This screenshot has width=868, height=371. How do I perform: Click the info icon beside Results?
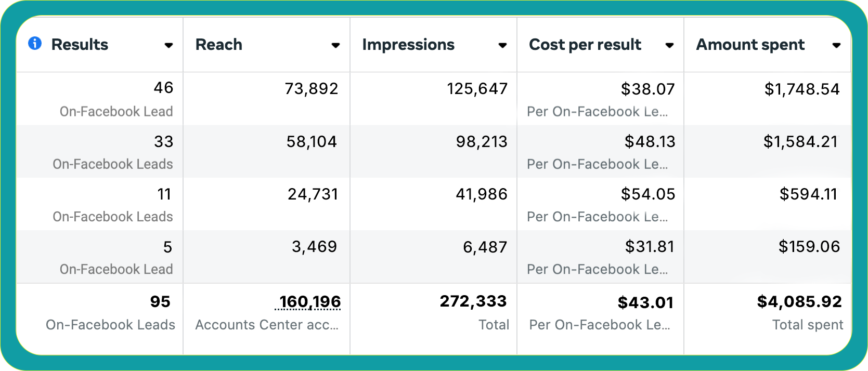(x=35, y=44)
